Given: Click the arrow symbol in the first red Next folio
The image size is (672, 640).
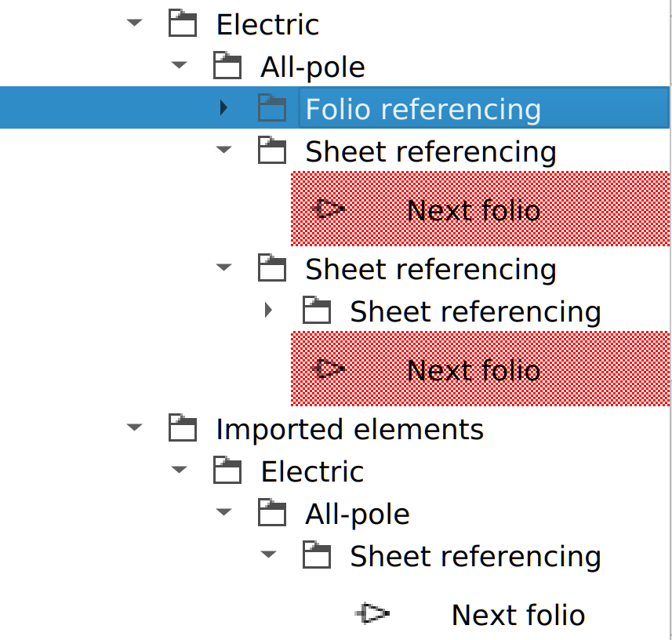Looking at the screenshot, I should [329, 209].
